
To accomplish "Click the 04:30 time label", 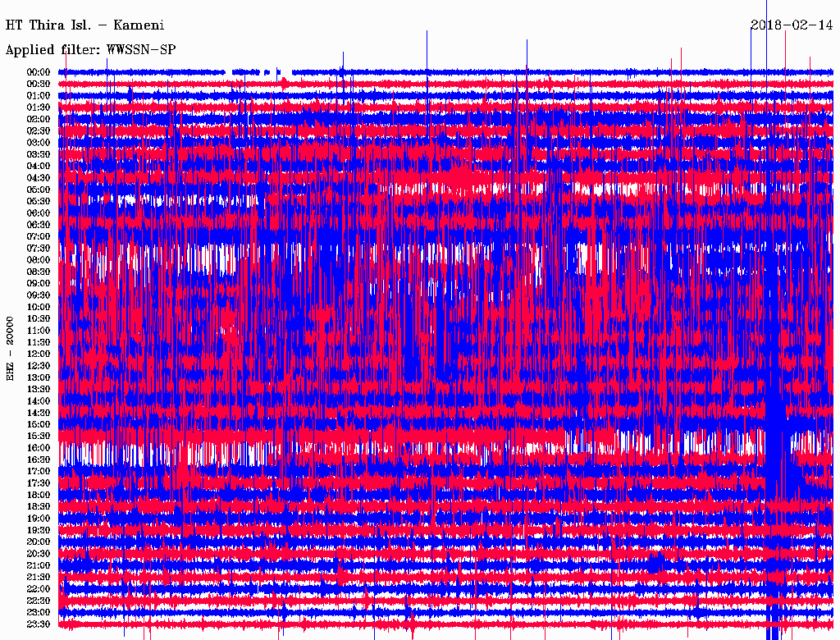I will (x=39, y=178).
